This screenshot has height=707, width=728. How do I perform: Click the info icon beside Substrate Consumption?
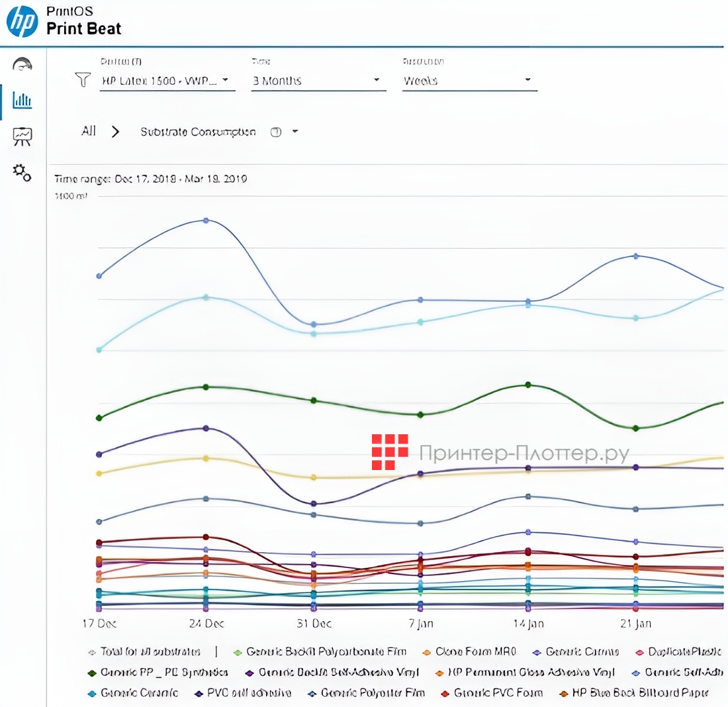pos(276,132)
